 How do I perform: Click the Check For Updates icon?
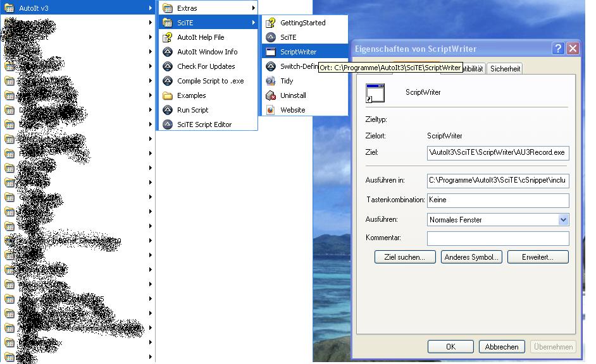click(168, 66)
